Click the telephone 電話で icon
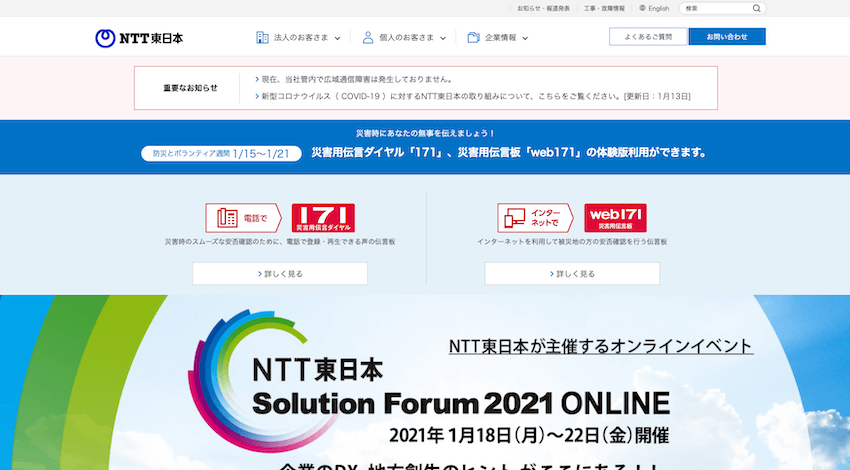 coord(243,218)
